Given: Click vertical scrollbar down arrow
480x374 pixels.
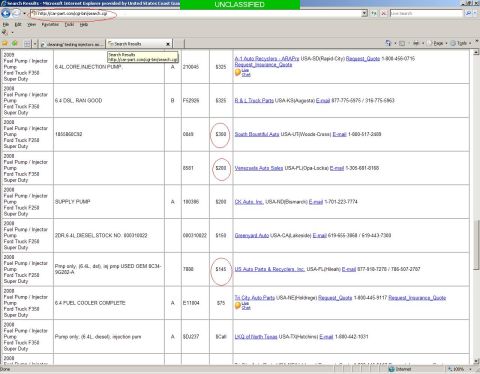Looking at the screenshot, I should coord(476,361).
